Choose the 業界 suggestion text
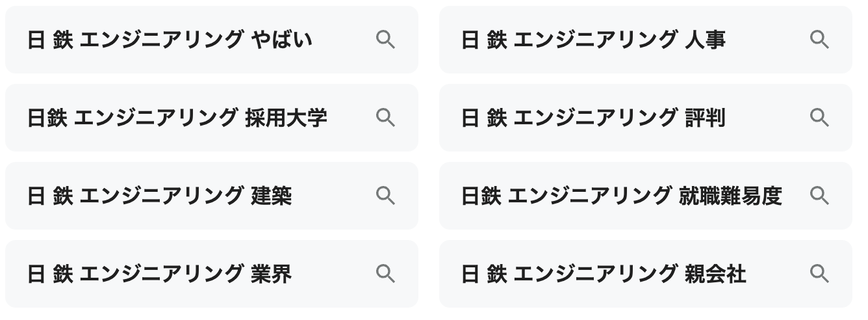Viewport: 868px width, 320px height. (x=159, y=274)
